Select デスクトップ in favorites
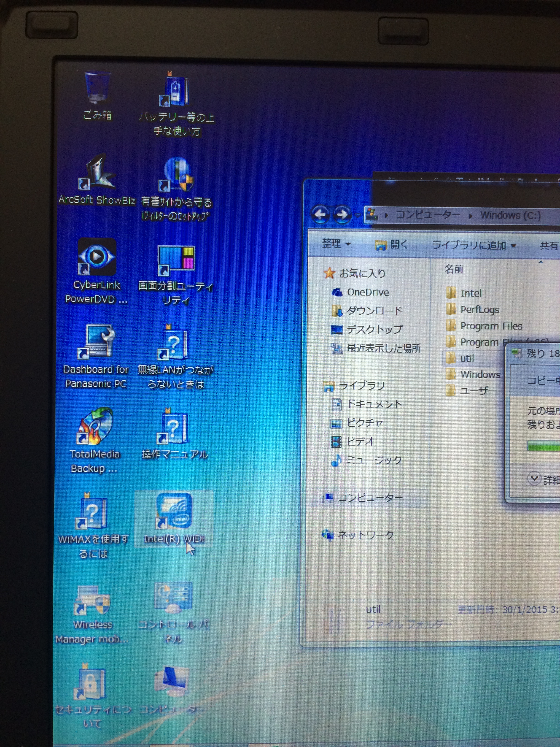 366,329
